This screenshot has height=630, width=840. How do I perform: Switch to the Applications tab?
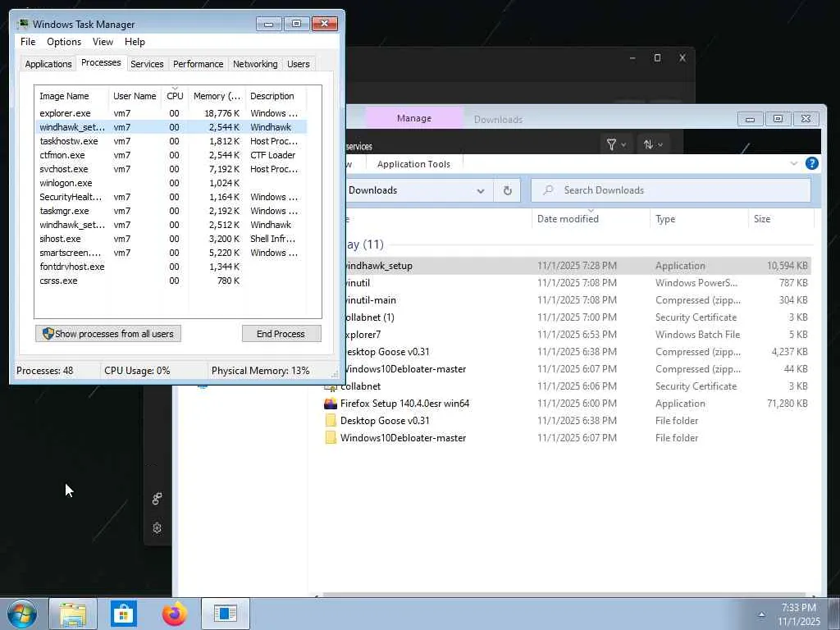48,64
